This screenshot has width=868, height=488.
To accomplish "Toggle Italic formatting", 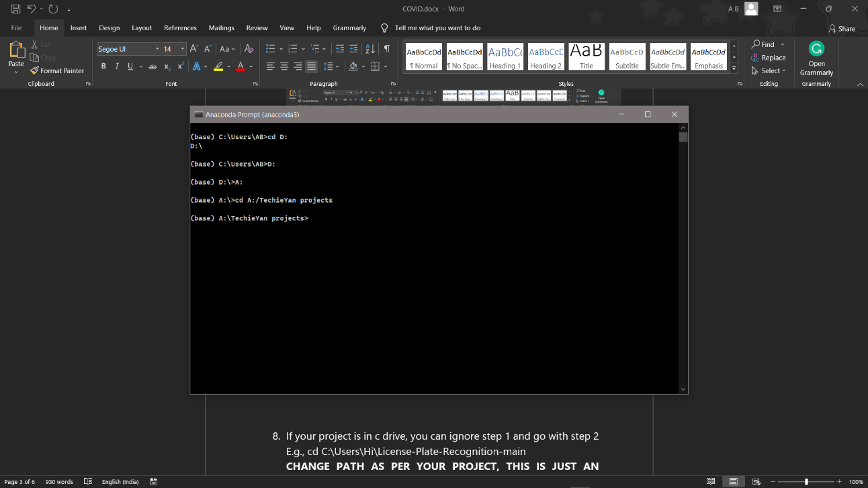I will pos(117,66).
